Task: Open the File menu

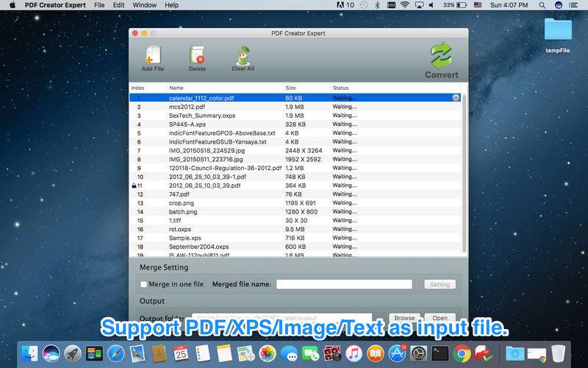Action: tap(99, 5)
